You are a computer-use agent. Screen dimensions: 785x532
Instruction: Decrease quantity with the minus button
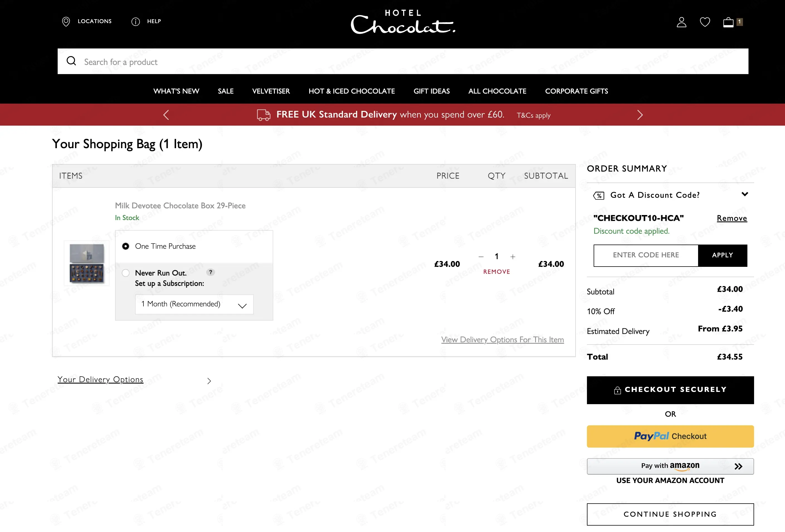coord(481,257)
